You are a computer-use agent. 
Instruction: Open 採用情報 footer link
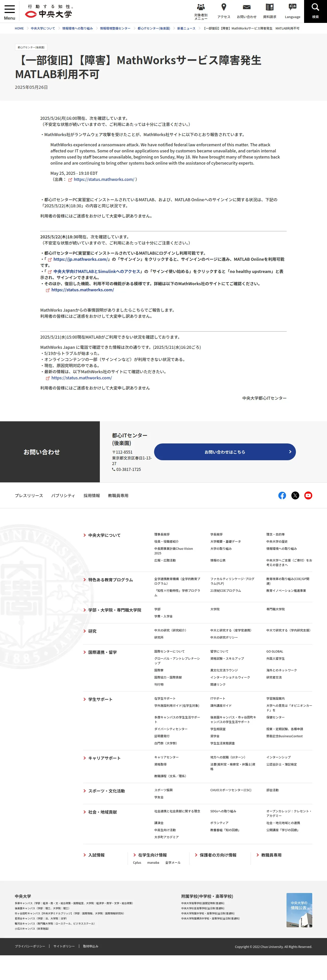coord(92,496)
